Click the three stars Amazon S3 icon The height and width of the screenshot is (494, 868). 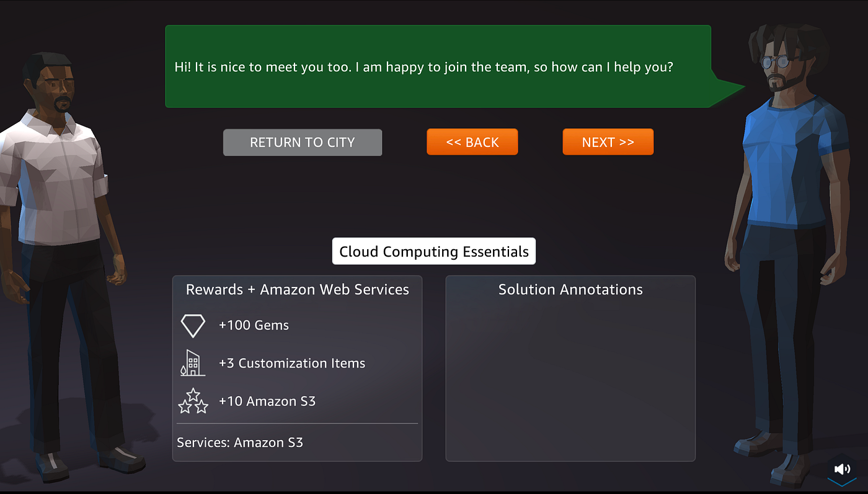click(193, 401)
